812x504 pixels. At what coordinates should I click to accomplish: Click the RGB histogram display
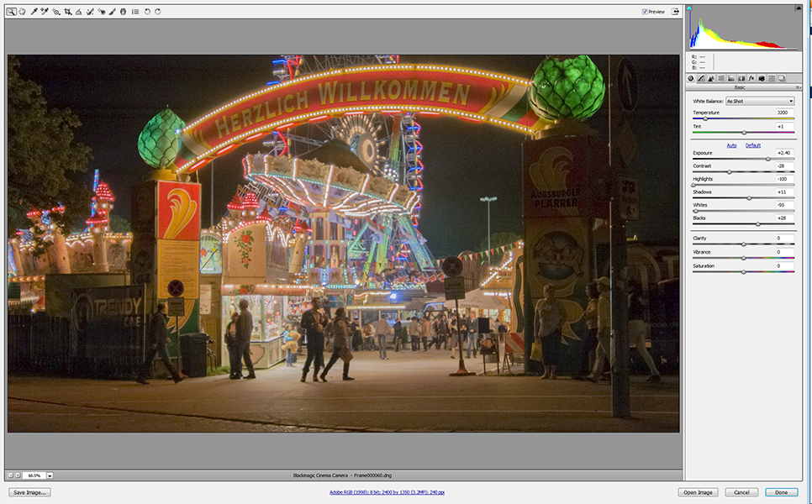point(744,28)
